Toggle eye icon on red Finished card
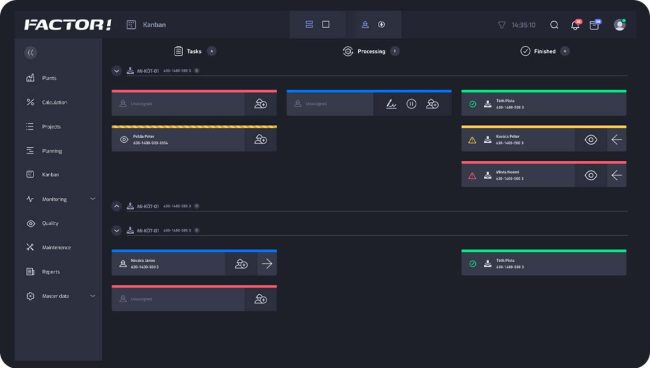650x368 pixels. 591,175
